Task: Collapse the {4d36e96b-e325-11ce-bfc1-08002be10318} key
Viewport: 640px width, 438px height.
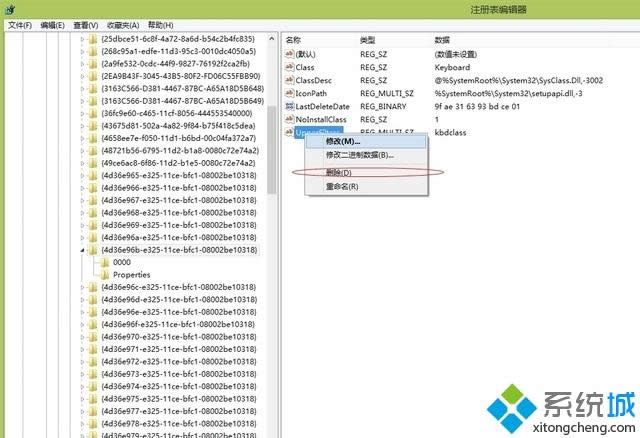Action: point(81,250)
